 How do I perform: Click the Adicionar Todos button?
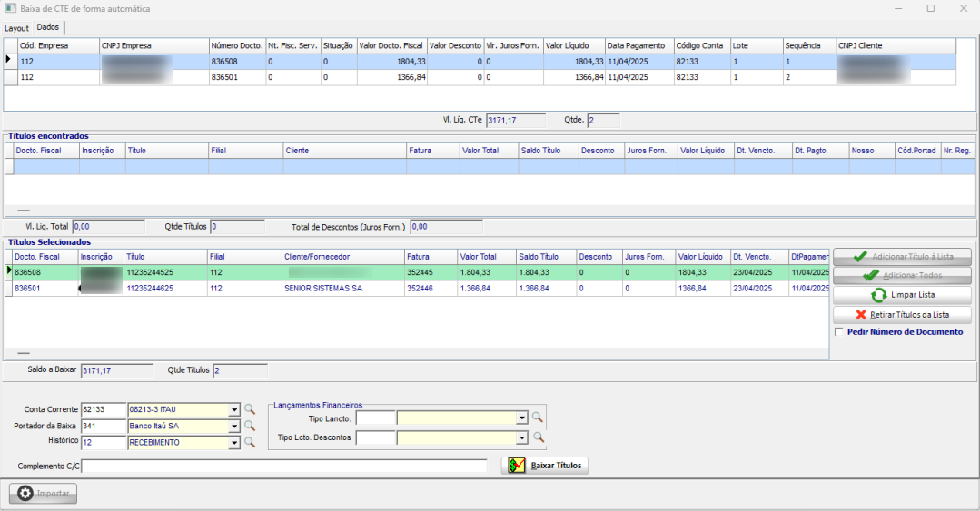coord(902,275)
